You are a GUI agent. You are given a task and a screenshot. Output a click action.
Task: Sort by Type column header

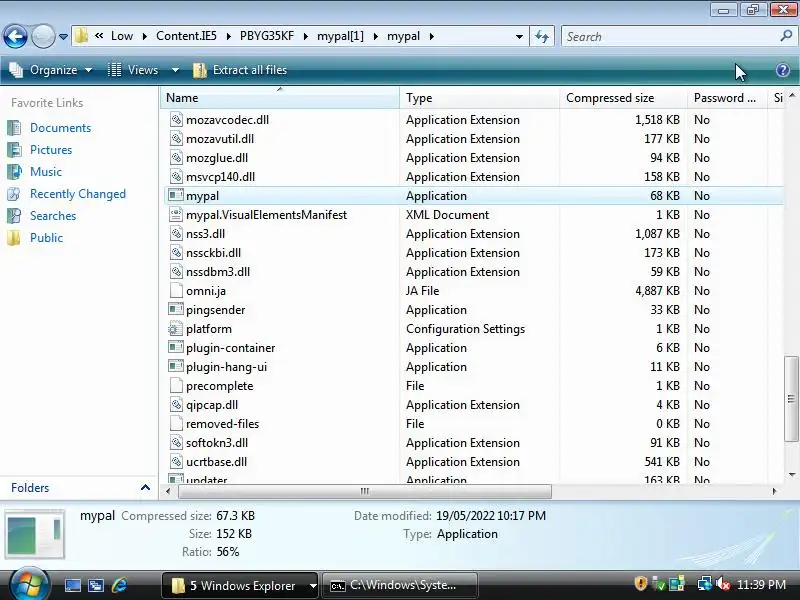(x=479, y=98)
